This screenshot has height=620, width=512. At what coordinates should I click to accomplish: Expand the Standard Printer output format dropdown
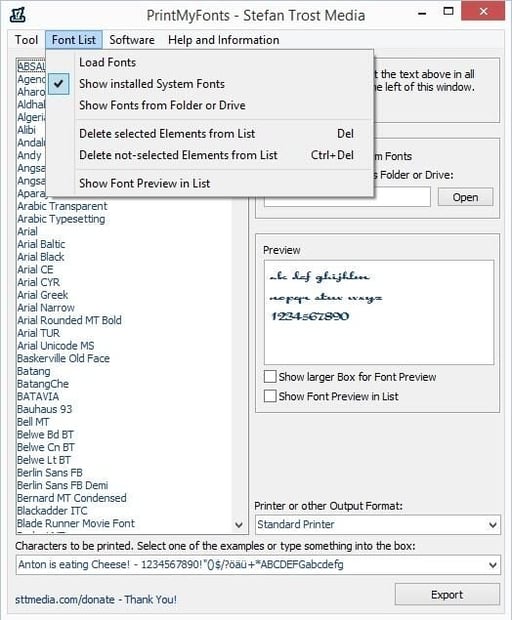pos(493,525)
